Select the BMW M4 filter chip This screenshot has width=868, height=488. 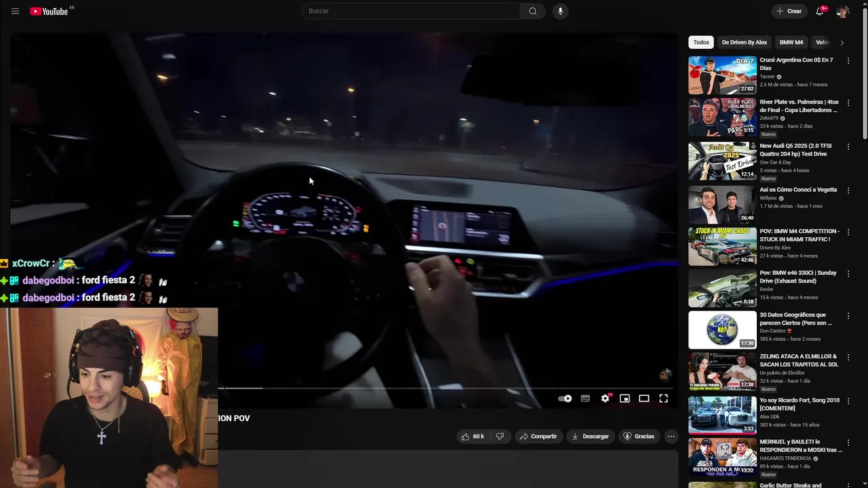[791, 42]
